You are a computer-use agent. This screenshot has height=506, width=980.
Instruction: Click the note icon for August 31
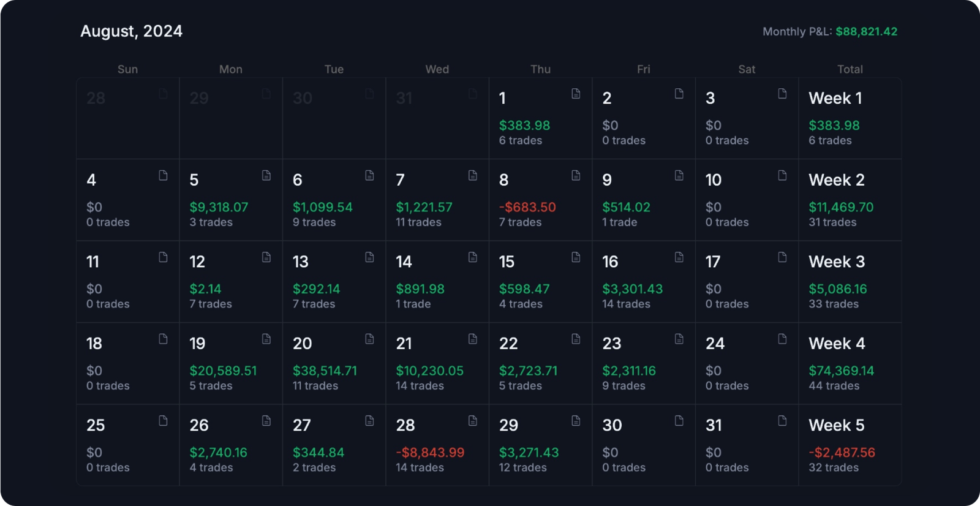click(x=782, y=421)
